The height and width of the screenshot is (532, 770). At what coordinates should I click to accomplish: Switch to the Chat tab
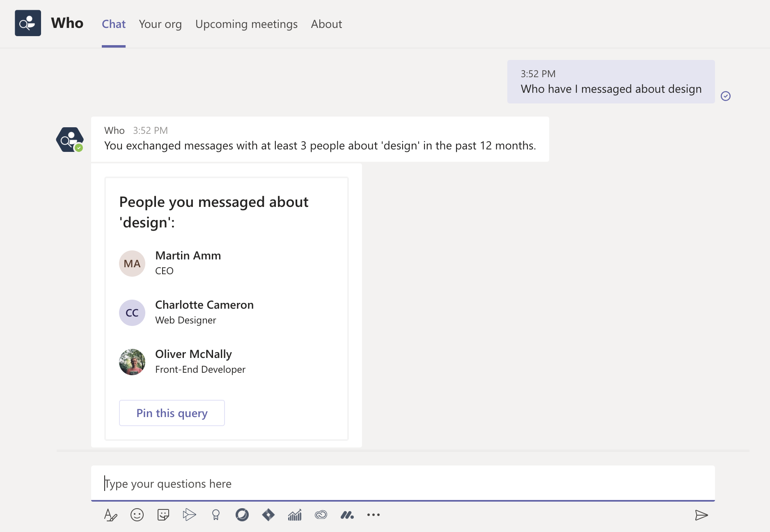(x=114, y=24)
